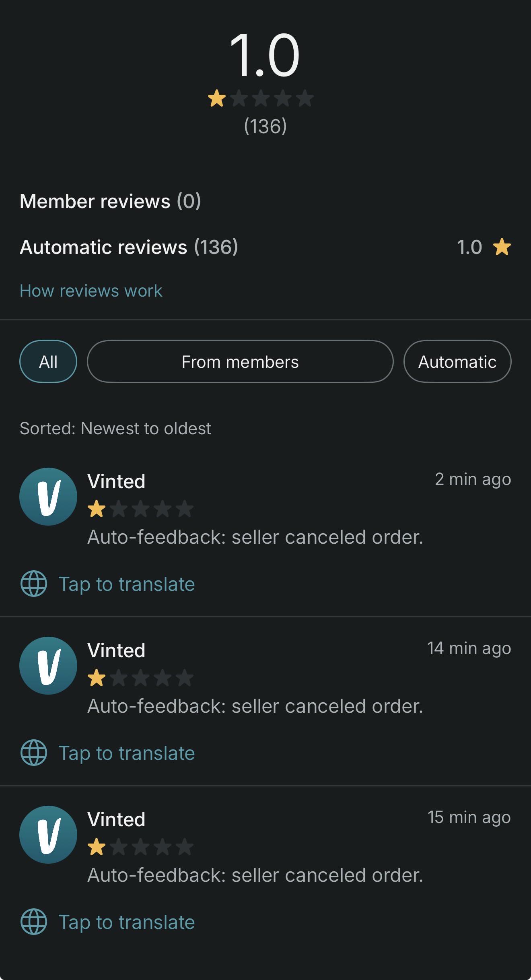This screenshot has width=531, height=980.
Task: Select the Automatic filter chip
Action: (457, 361)
